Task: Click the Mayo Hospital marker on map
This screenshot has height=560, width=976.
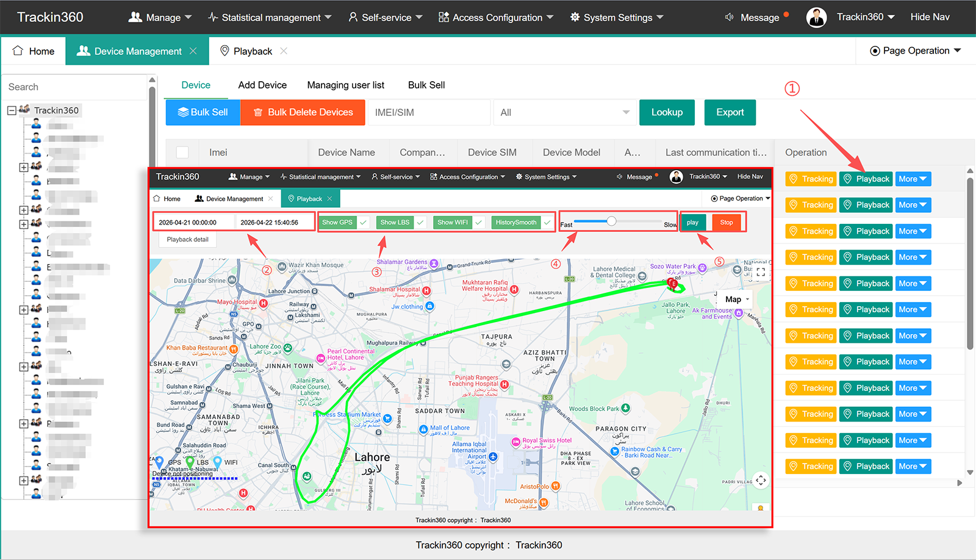Action: click(x=264, y=303)
